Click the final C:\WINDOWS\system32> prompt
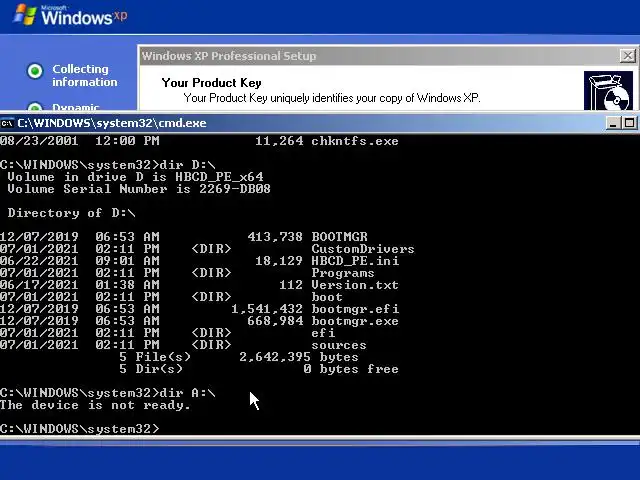The height and width of the screenshot is (480, 640). pyautogui.click(x=80, y=429)
